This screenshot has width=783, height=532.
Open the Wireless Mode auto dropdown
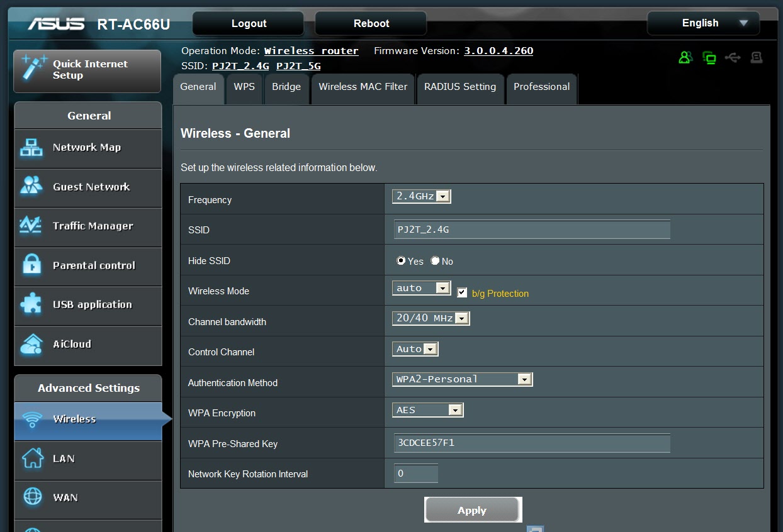[421, 288]
